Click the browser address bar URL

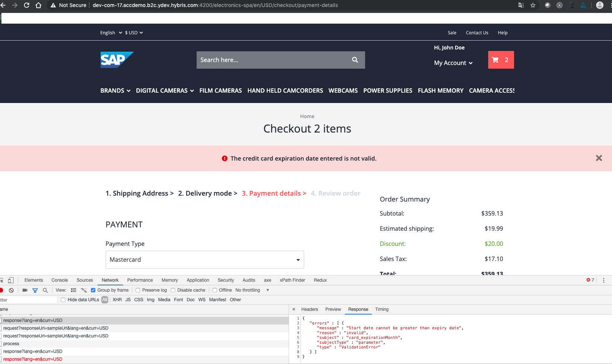215,5
